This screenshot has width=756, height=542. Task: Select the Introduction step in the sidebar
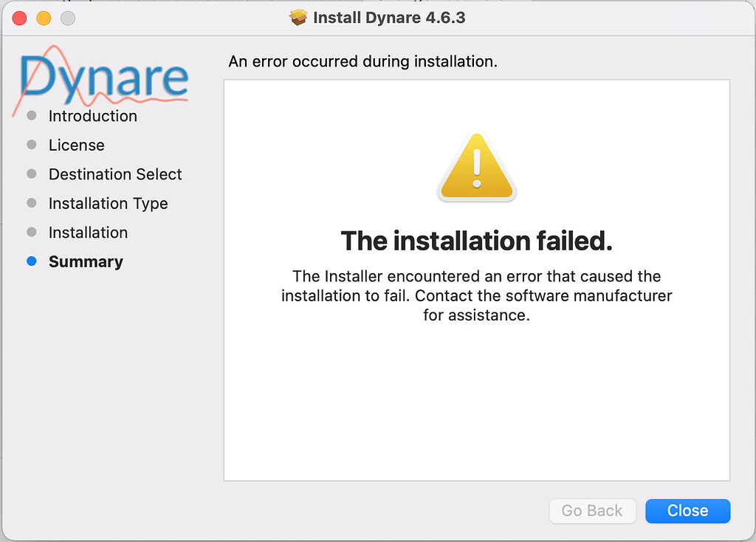point(92,116)
